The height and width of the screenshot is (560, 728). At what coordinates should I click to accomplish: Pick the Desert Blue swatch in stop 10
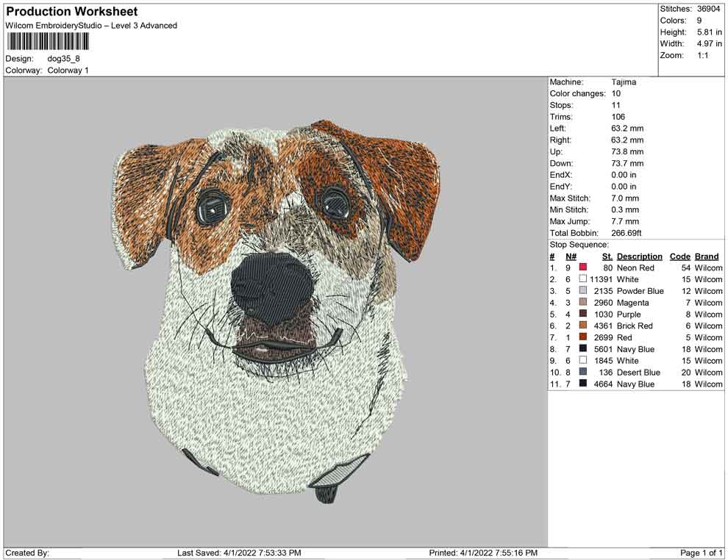583,373
